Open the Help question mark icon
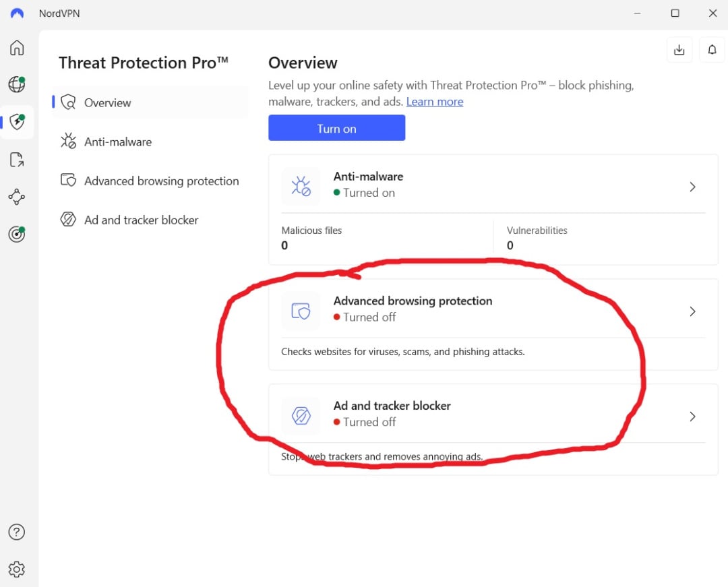This screenshot has width=728, height=587. pyautogui.click(x=17, y=532)
